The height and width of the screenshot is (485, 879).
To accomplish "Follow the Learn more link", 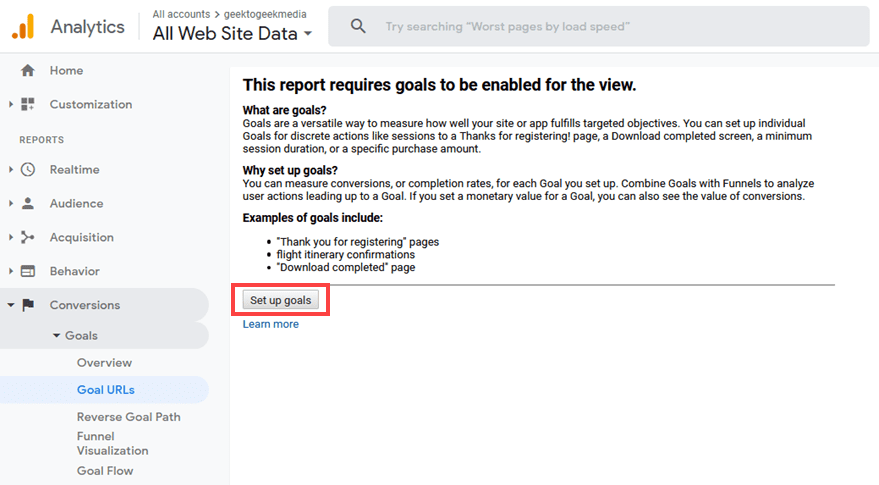I will 270,324.
